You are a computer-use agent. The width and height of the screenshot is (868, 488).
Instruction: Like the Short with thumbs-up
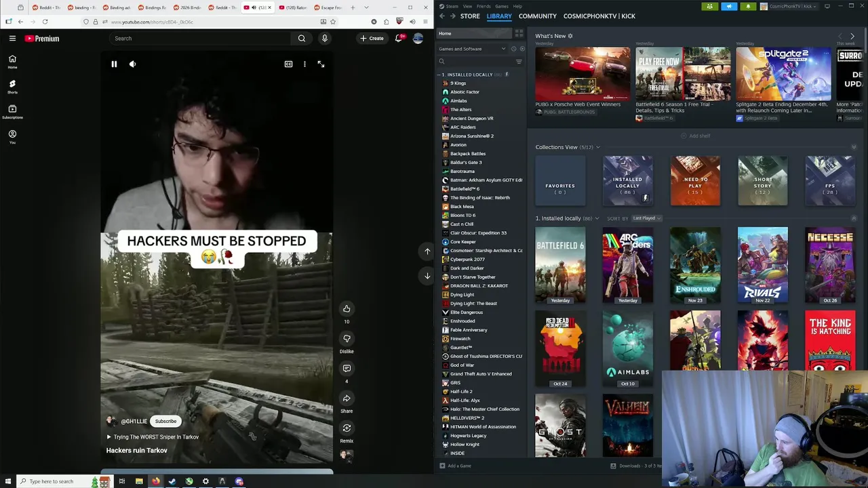[347, 309]
